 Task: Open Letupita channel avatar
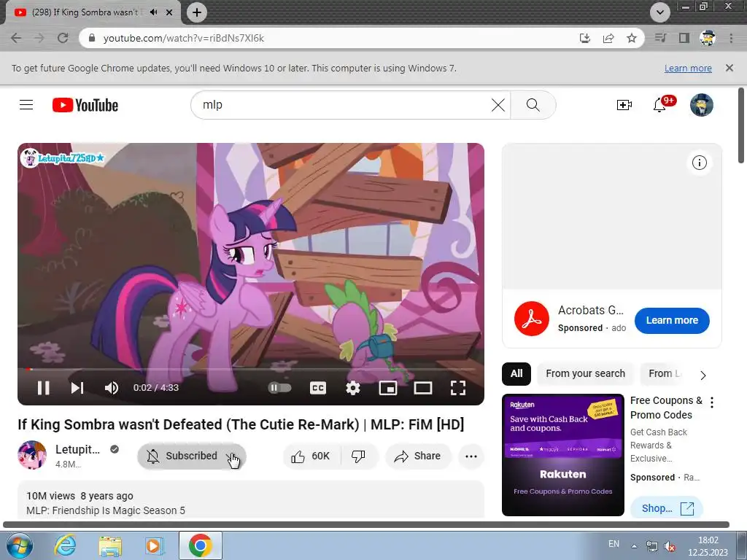(32, 455)
